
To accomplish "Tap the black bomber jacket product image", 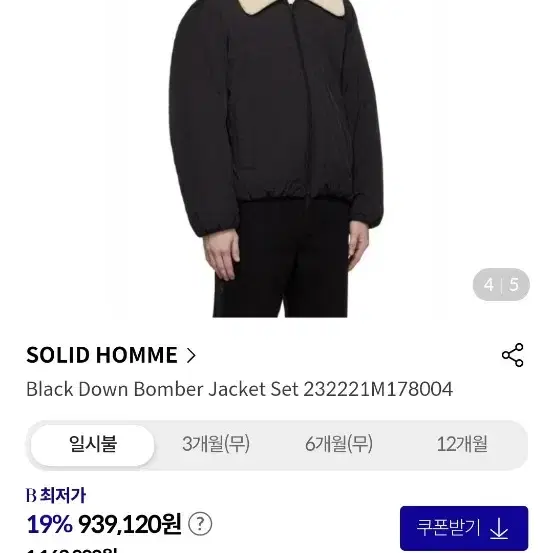I will tap(276, 120).
